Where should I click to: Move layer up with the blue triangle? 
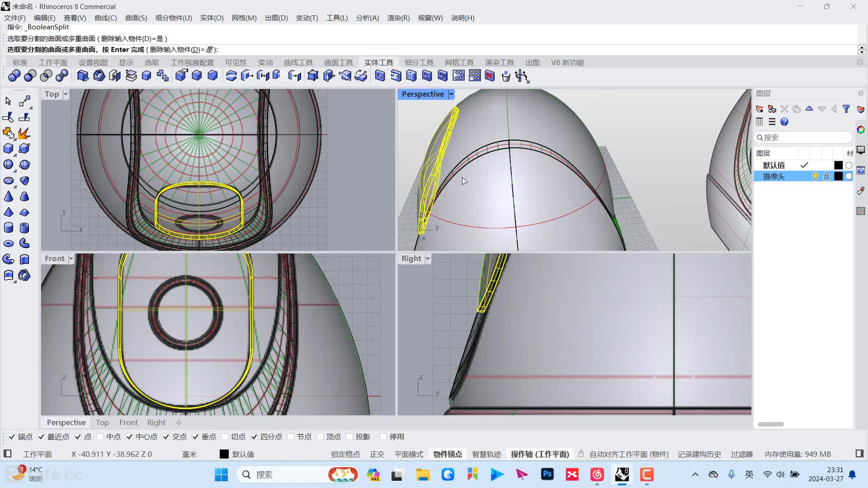[809, 109]
